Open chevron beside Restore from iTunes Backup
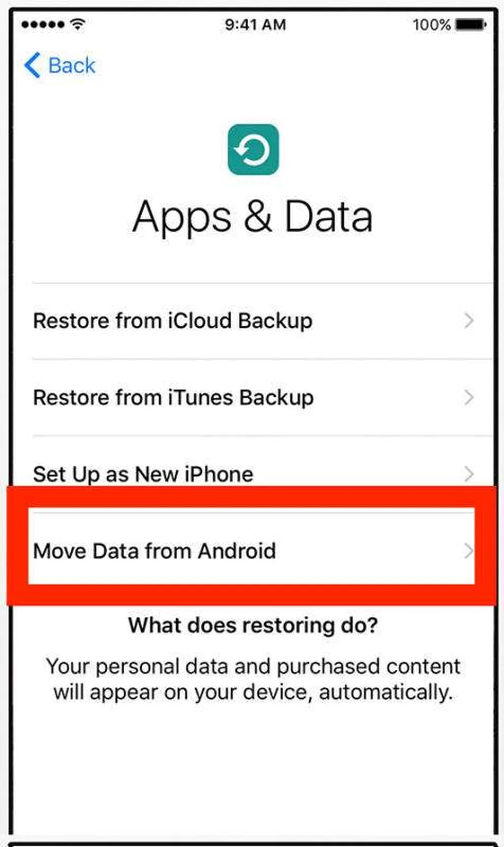Screen dimensions: 504x847 pyautogui.click(x=469, y=398)
